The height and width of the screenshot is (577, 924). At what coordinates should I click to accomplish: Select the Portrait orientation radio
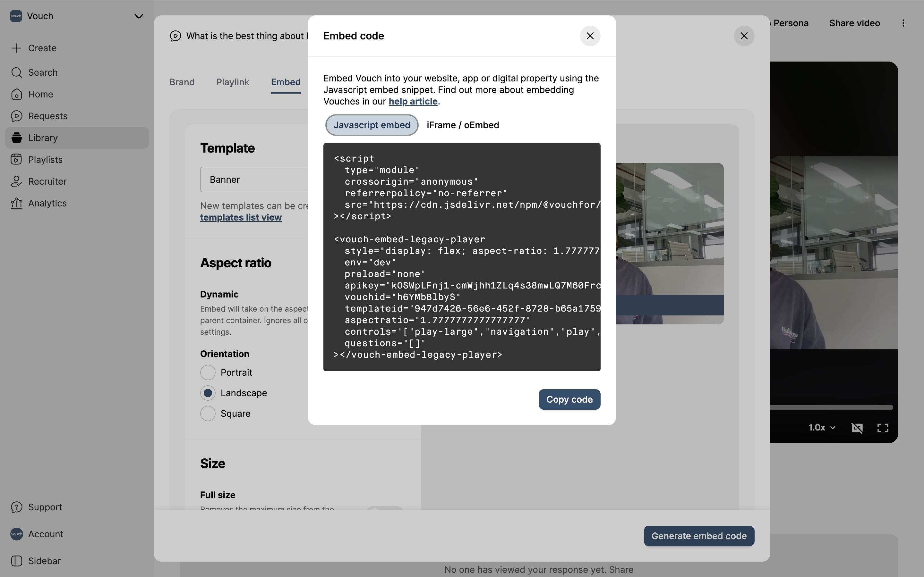point(208,372)
